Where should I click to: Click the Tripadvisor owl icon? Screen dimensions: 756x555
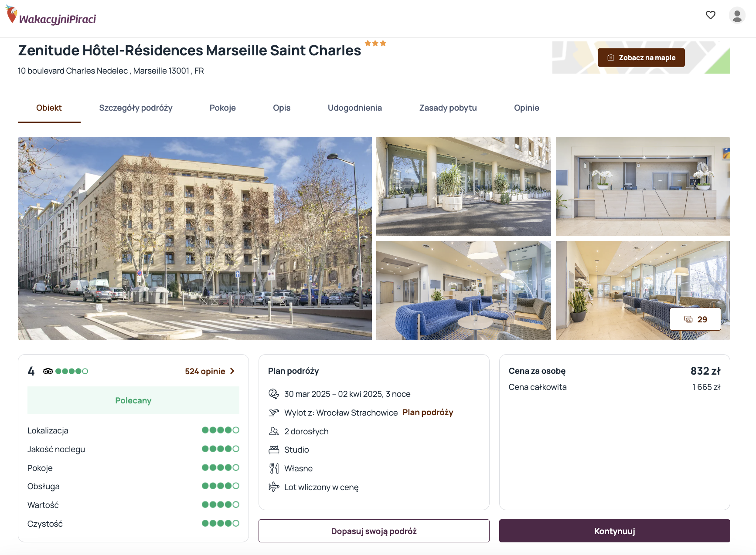pyautogui.click(x=48, y=371)
